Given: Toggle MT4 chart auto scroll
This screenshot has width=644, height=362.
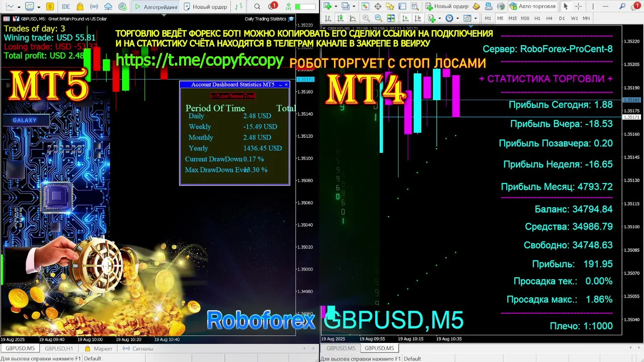Looking at the screenshot, I should (x=405, y=18).
